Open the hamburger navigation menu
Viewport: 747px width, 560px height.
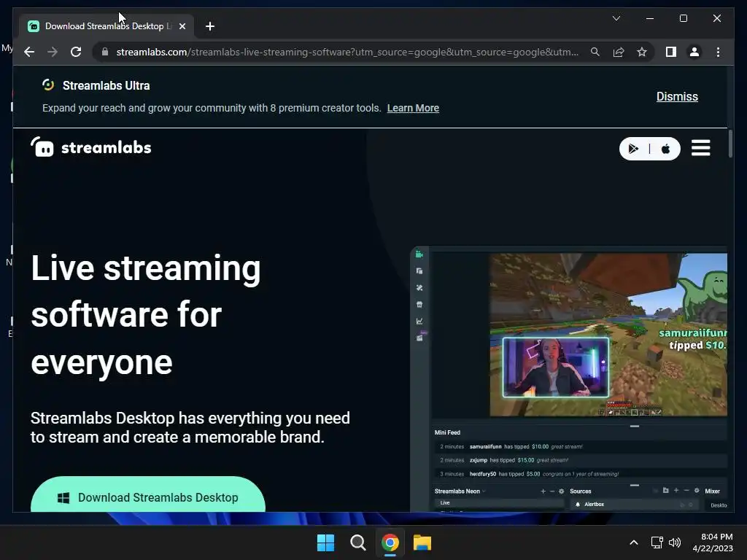(x=701, y=147)
